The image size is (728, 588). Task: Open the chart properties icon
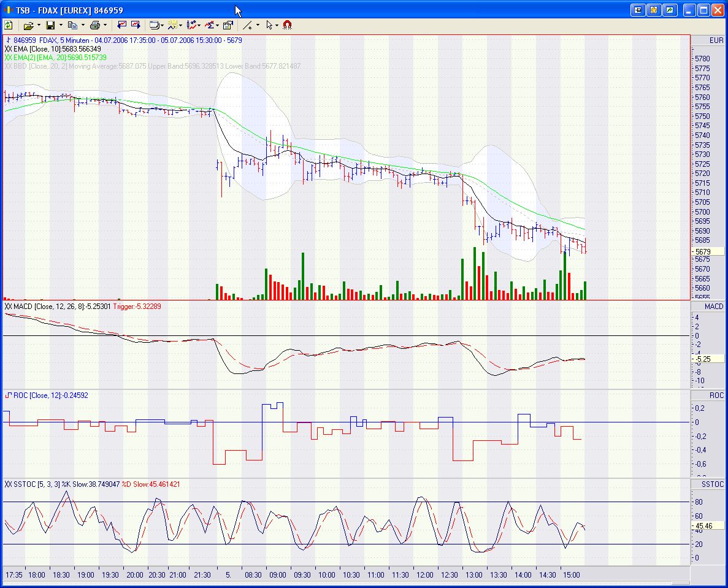click(228, 25)
